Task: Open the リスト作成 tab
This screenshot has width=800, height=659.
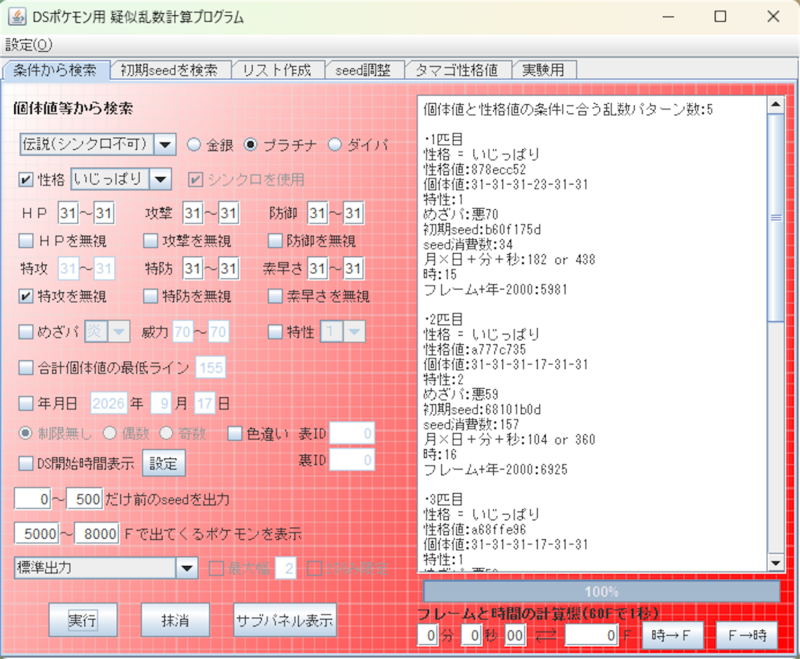Action: pyautogui.click(x=277, y=70)
